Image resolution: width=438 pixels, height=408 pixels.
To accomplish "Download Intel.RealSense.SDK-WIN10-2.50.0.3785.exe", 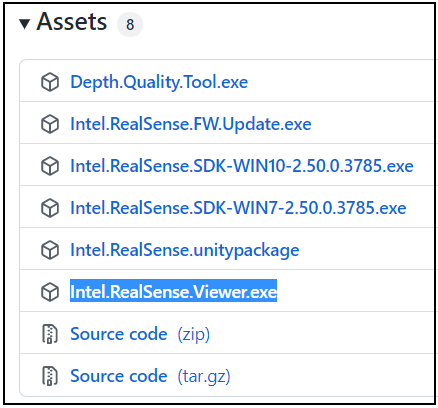I will 242,166.
